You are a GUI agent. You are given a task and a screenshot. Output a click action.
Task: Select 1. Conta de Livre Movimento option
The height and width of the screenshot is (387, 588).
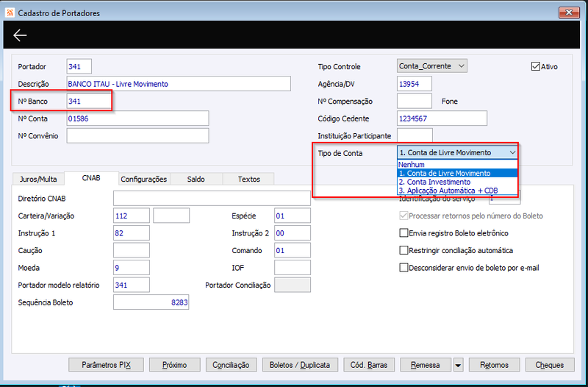click(x=457, y=173)
